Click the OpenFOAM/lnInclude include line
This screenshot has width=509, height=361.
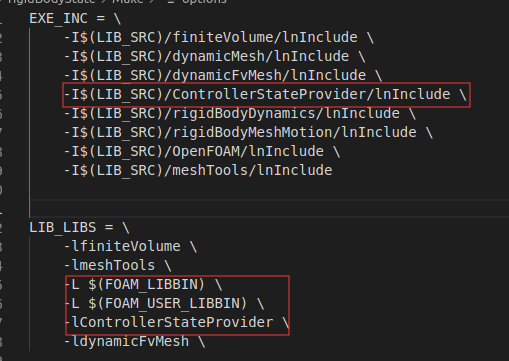(202, 152)
